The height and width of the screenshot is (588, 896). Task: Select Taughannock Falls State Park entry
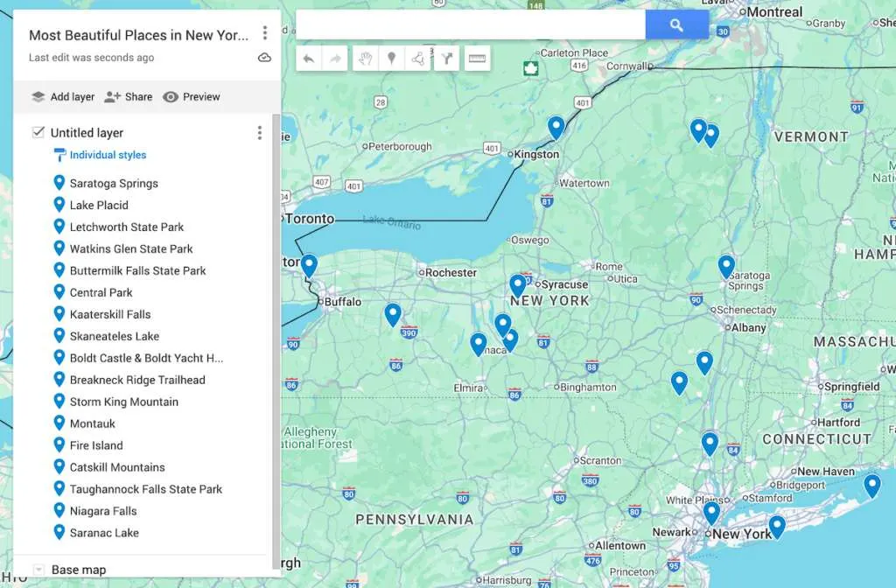pos(146,488)
